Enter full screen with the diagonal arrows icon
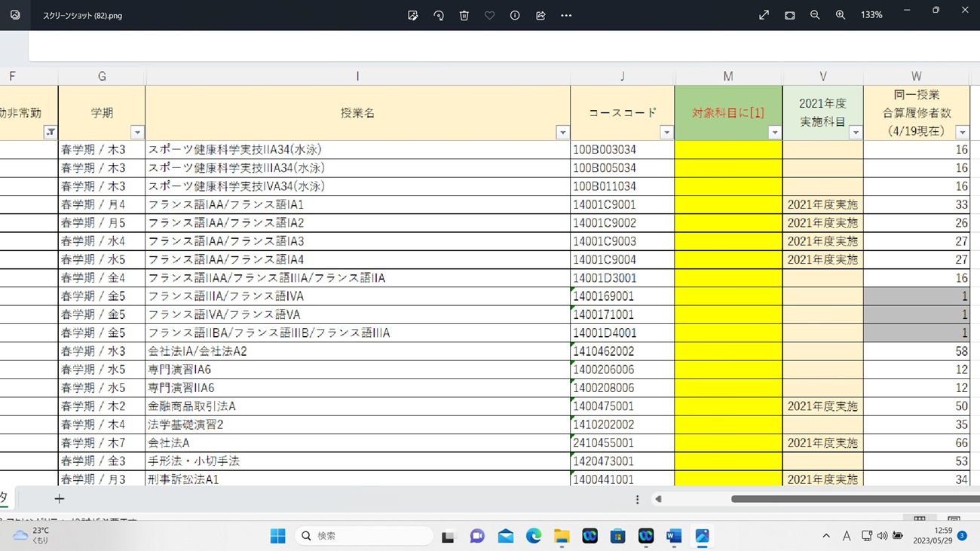This screenshot has width=980, height=551. [764, 15]
